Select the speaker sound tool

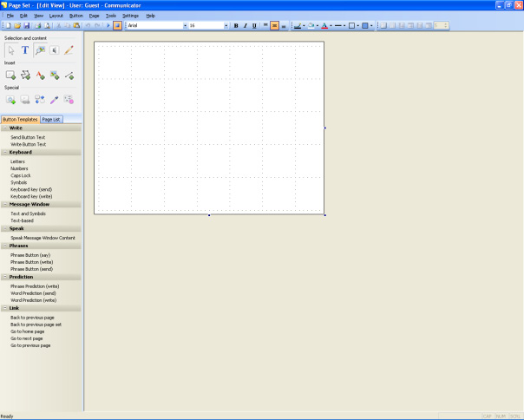[54, 50]
